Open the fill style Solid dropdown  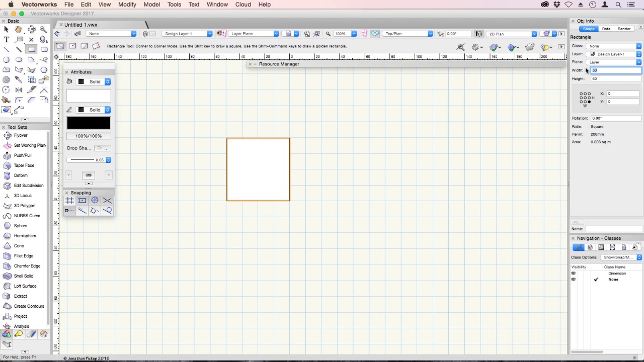point(93,81)
